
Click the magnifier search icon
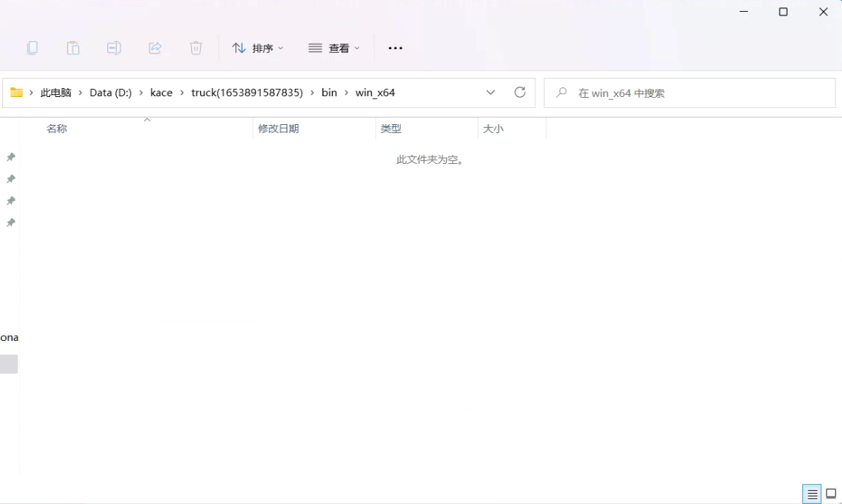pyautogui.click(x=561, y=93)
